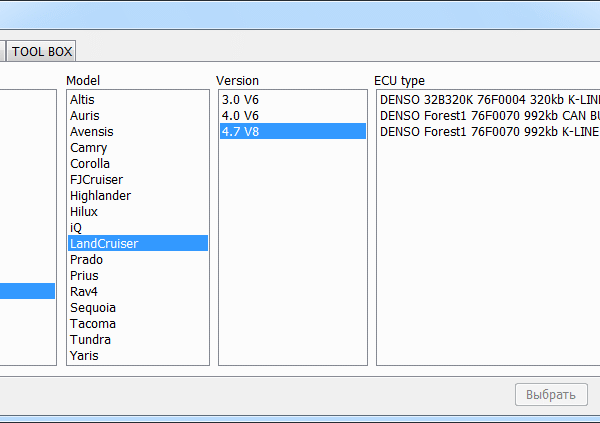Choose Avensis from the Model list
600x423 pixels.
click(x=138, y=132)
